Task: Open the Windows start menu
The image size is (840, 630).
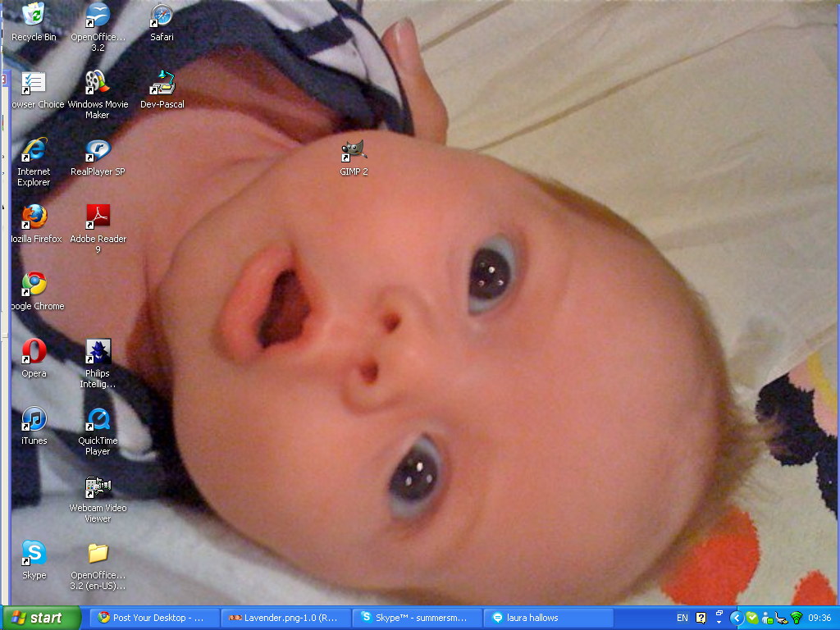Action: point(42,618)
